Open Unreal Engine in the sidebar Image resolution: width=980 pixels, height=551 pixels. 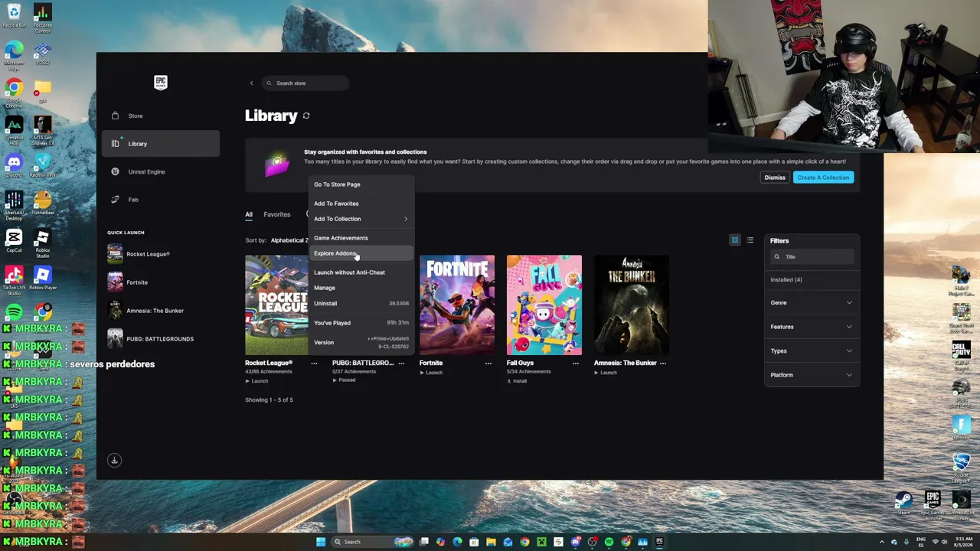click(161, 171)
